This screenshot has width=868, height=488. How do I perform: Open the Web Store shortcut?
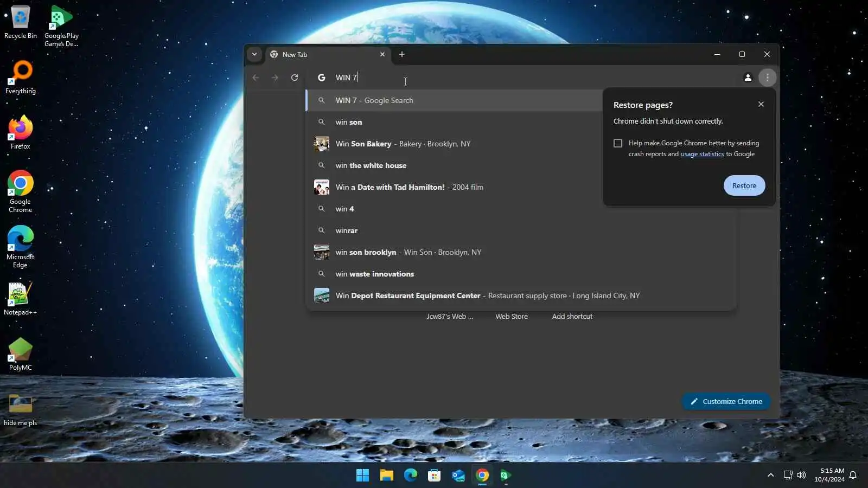(511, 316)
